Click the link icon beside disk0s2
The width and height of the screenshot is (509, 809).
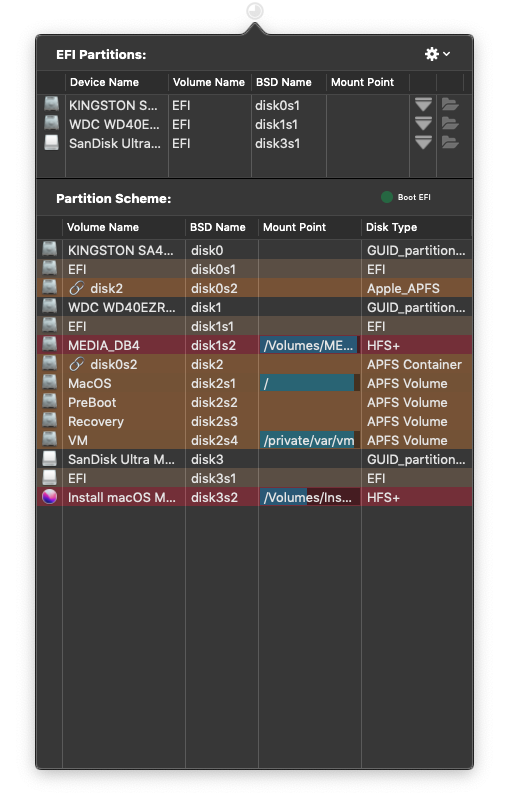(x=76, y=364)
